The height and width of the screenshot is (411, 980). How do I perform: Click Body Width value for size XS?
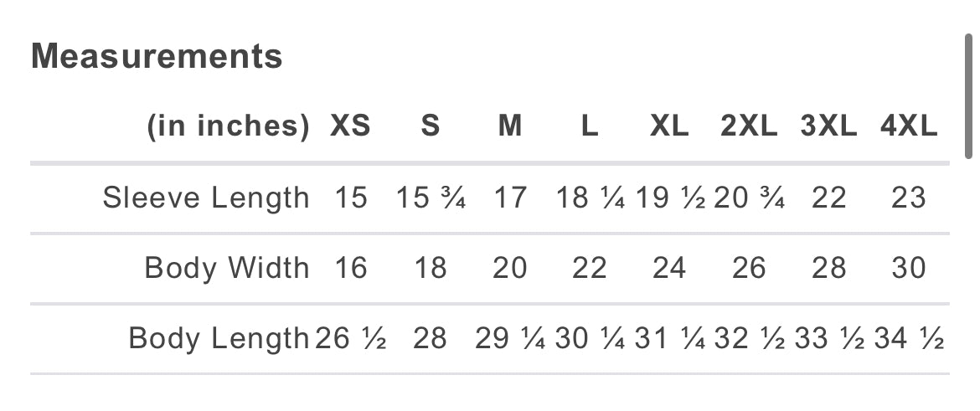click(350, 268)
